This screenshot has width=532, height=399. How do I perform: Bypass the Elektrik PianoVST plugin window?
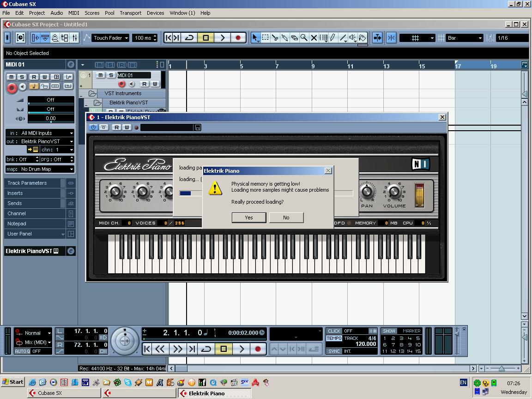103,127
